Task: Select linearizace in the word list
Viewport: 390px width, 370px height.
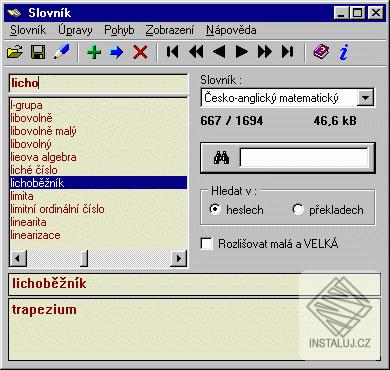Action: (98, 235)
